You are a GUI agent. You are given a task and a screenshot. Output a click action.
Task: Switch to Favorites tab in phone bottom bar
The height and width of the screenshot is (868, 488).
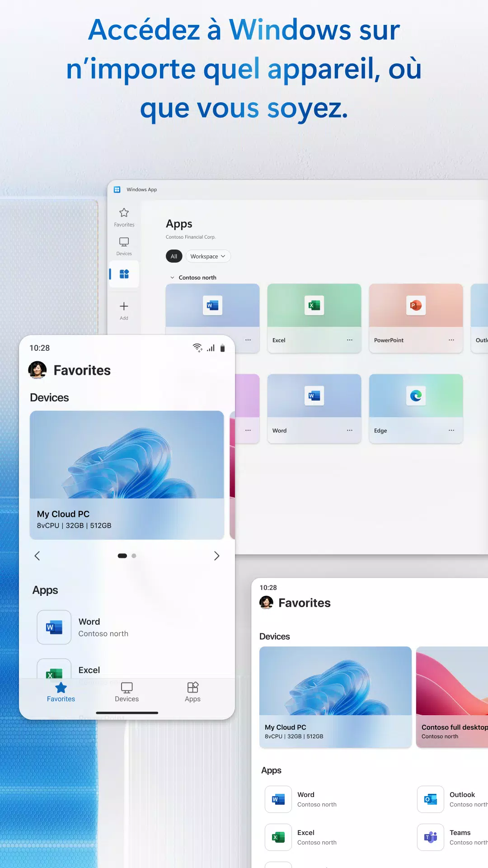[x=61, y=692]
